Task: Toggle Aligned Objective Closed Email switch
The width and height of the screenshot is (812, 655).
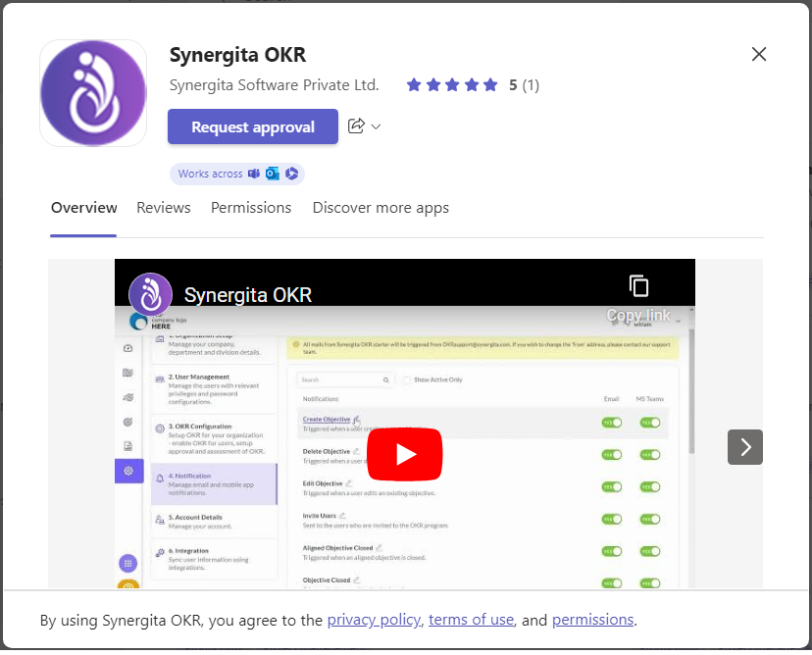Action: point(612,551)
